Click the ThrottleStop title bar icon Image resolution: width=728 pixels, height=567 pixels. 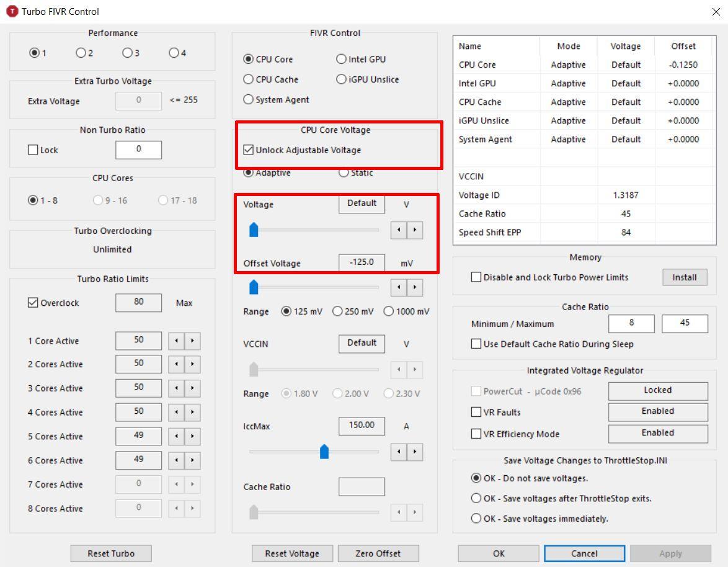pos(12,11)
